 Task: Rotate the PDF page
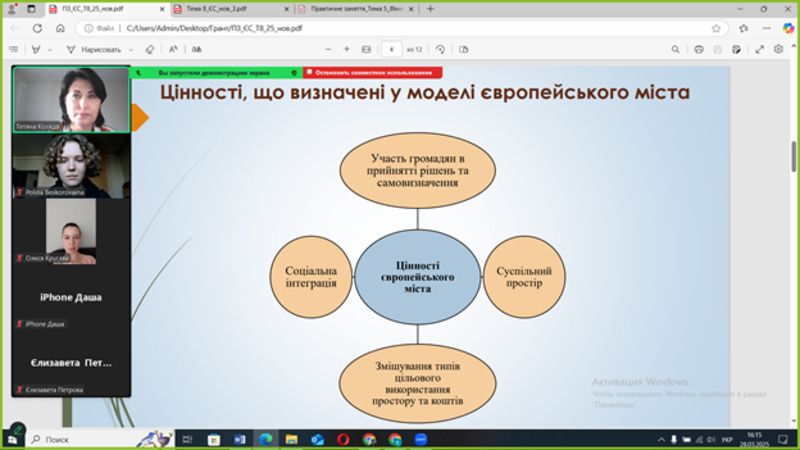[x=440, y=49]
